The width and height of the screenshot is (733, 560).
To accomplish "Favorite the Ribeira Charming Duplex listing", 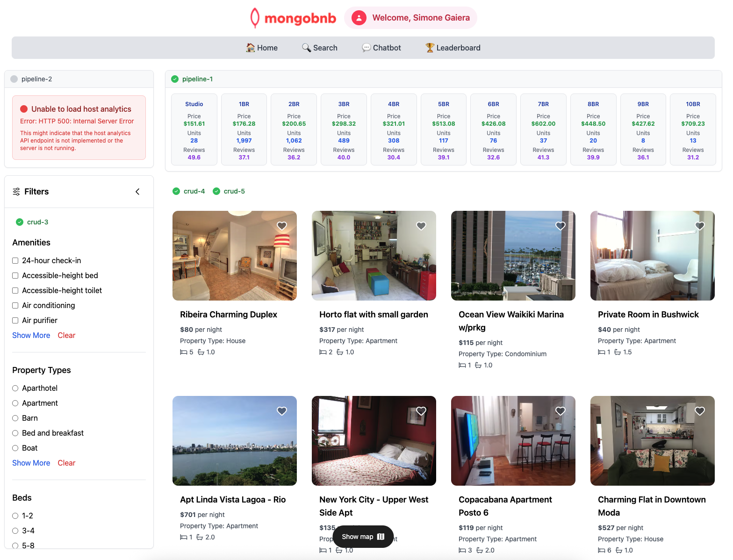I will coord(282,226).
